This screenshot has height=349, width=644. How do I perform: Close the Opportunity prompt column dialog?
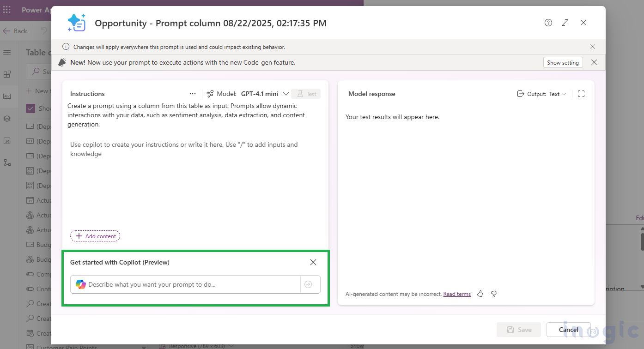click(x=583, y=23)
